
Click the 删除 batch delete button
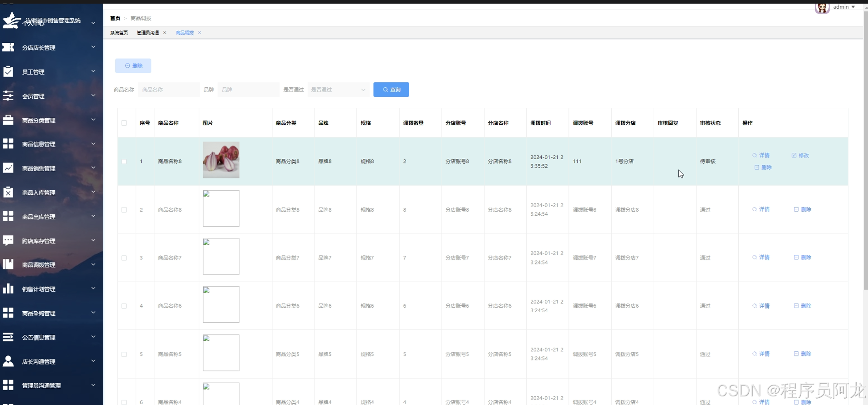[133, 66]
